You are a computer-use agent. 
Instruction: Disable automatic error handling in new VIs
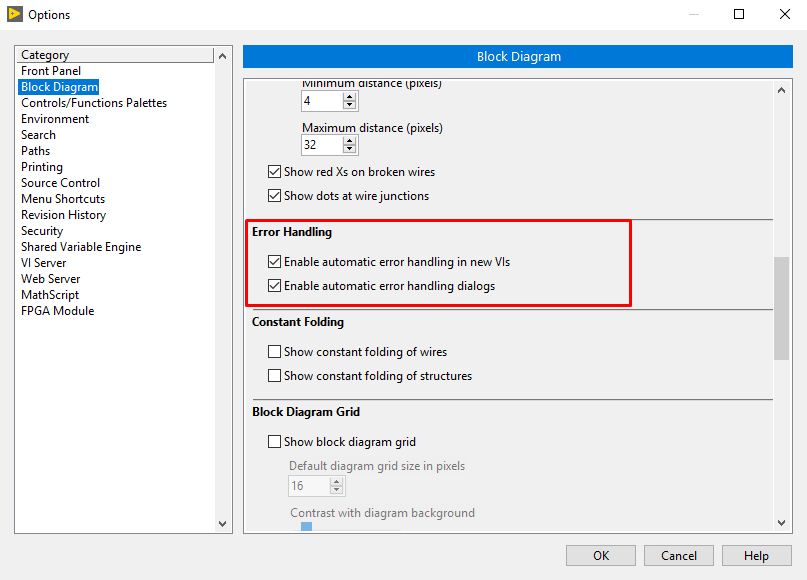click(274, 263)
